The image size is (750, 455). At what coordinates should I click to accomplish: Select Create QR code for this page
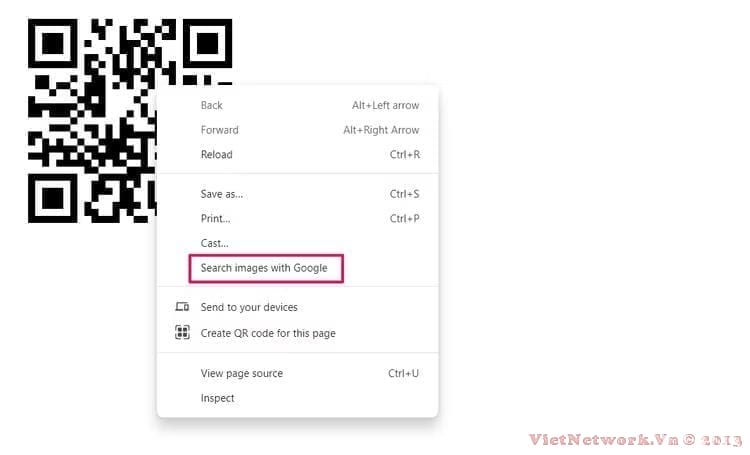pos(298,333)
